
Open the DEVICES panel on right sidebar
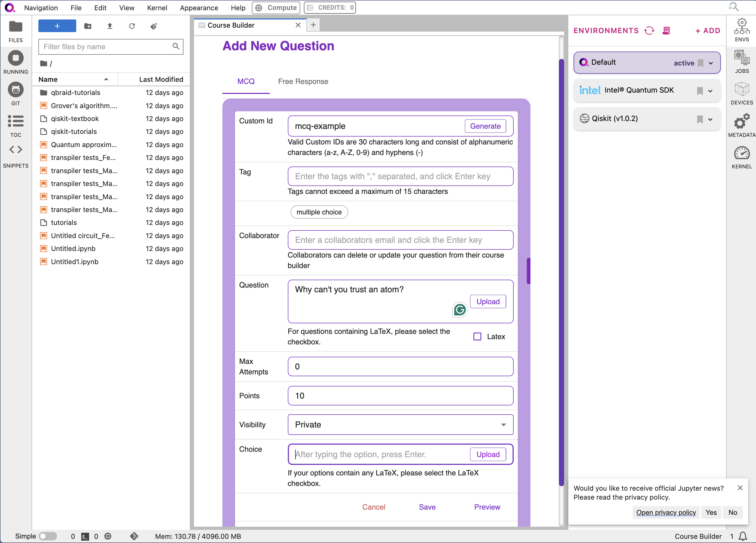(742, 93)
